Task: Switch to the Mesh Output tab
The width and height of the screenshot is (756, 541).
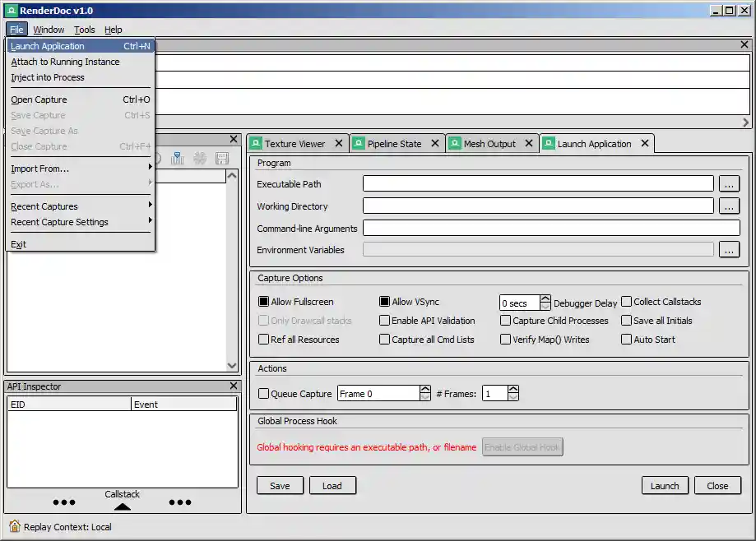Action: 489,144
